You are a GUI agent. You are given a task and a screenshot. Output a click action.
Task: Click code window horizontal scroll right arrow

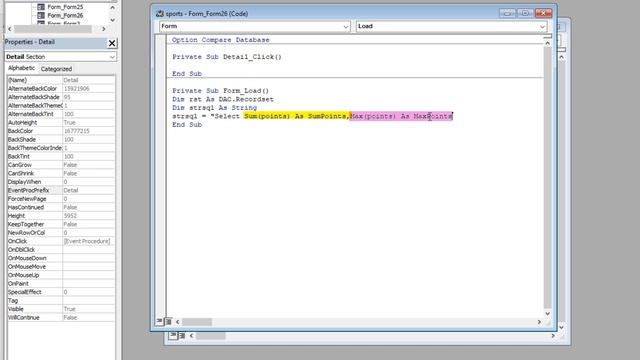click(x=539, y=322)
